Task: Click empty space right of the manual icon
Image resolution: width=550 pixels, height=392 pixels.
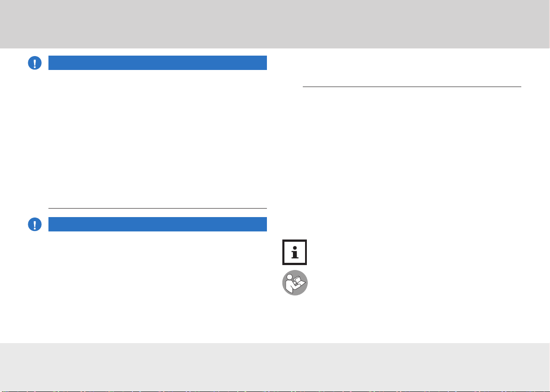Action: point(415,283)
